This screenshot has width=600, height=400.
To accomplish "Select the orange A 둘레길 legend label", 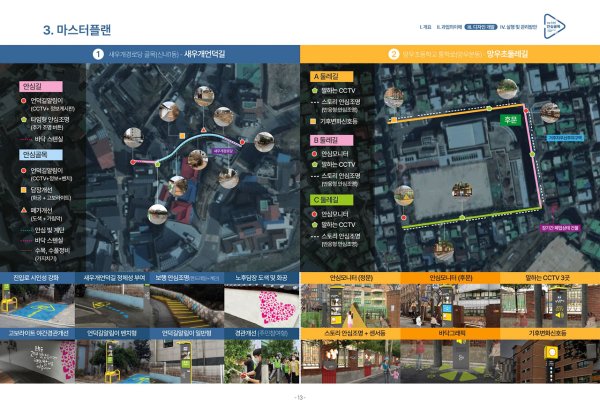I will point(331,77).
